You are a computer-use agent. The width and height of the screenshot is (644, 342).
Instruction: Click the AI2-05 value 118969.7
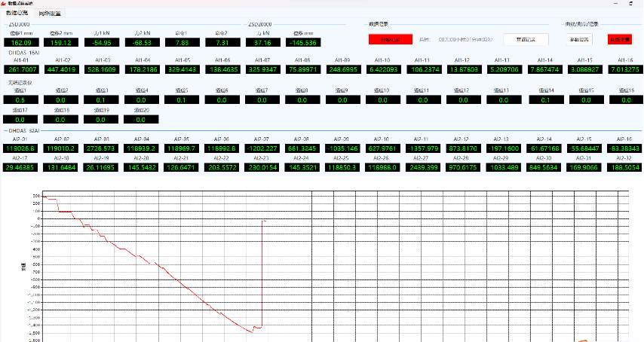182,148
